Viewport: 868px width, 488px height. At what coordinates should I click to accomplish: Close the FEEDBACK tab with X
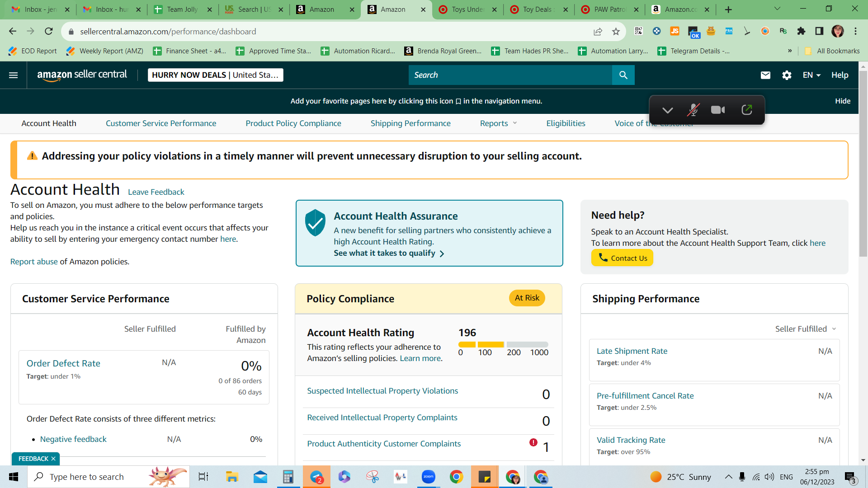coord(53,459)
